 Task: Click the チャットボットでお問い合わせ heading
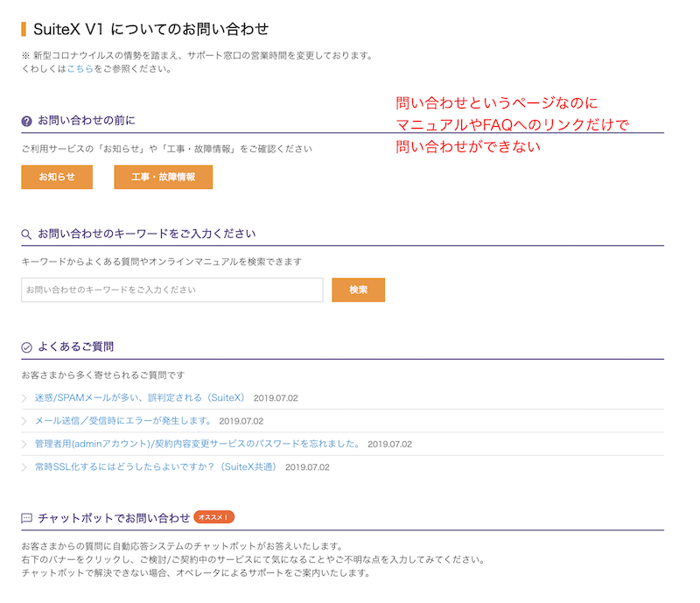(x=114, y=518)
